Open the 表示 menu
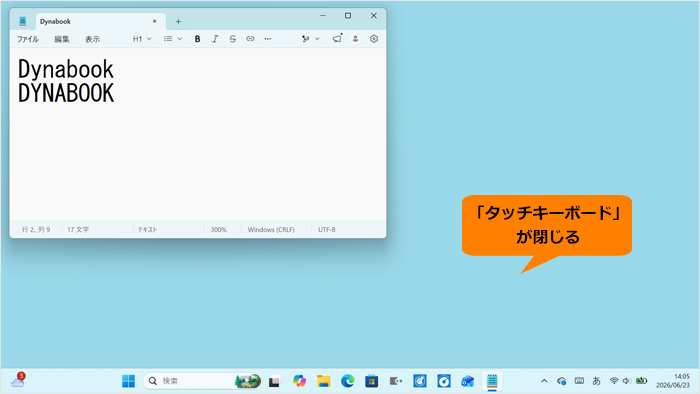The image size is (700, 394). (x=92, y=39)
